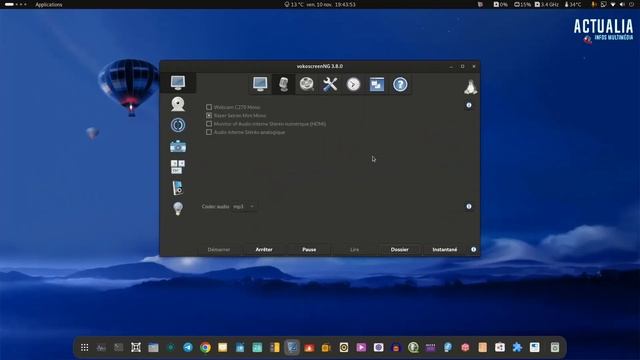Open the question mark help tab
Viewport: 640px width, 360px height.
click(x=400, y=84)
